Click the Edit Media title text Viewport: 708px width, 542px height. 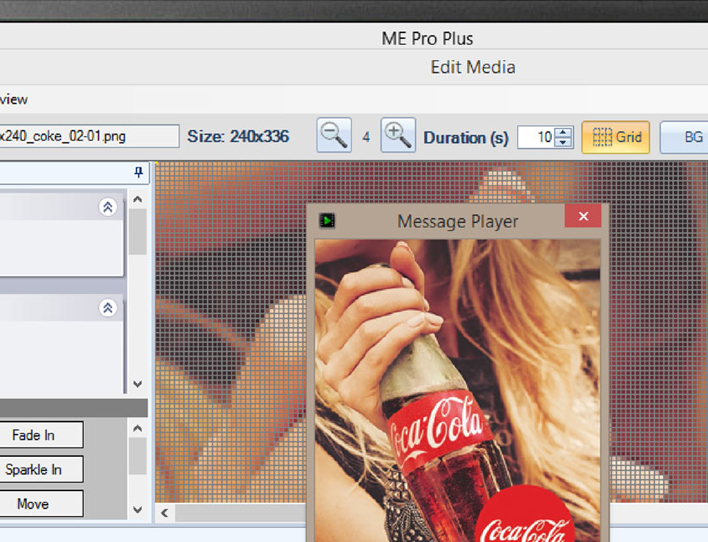(x=473, y=67)
